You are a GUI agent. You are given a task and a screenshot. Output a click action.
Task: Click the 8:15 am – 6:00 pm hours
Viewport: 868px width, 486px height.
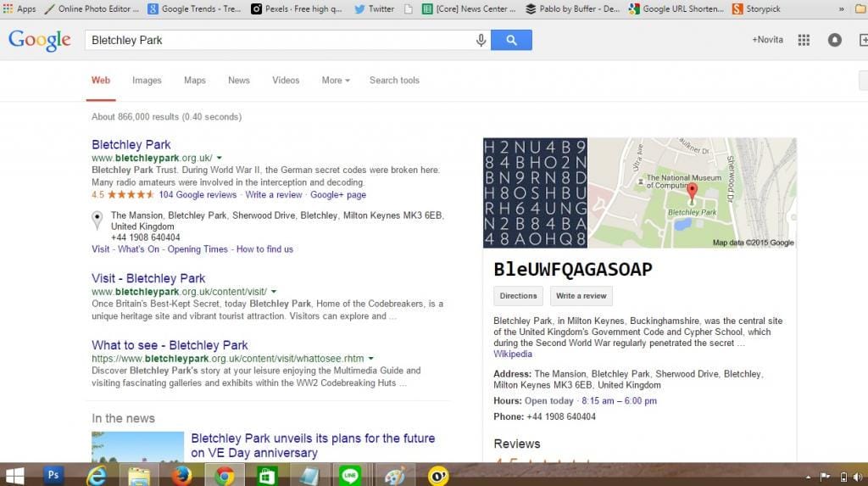click(619, 400)
